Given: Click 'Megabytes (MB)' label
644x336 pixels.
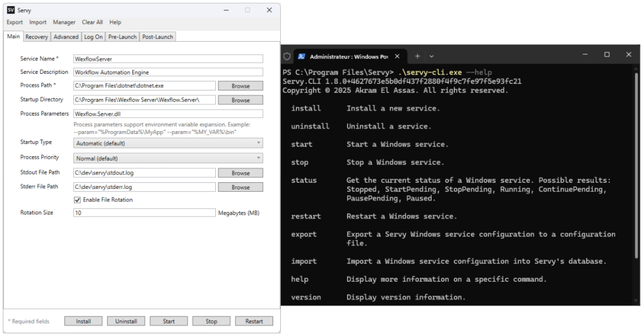Looking at the screenshot, I should click(239, 213).
